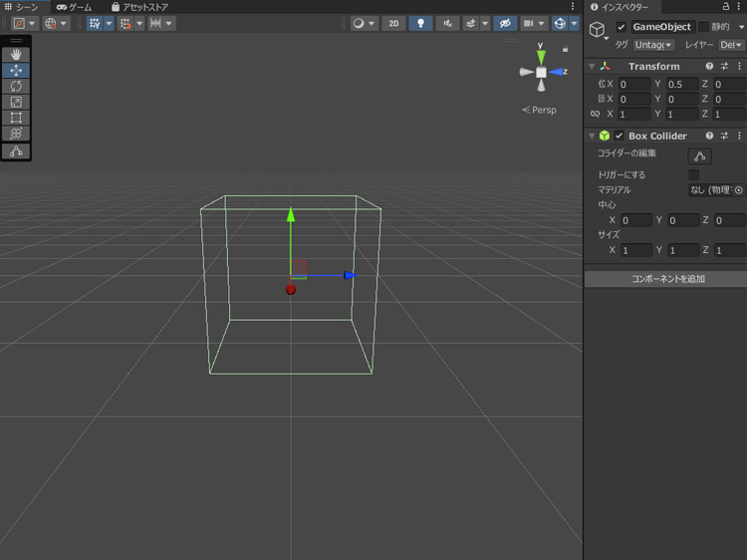Toggle scene lighting bulb icon
The height and width of the screenshot is (560, 747).
[x=420, y=23]
